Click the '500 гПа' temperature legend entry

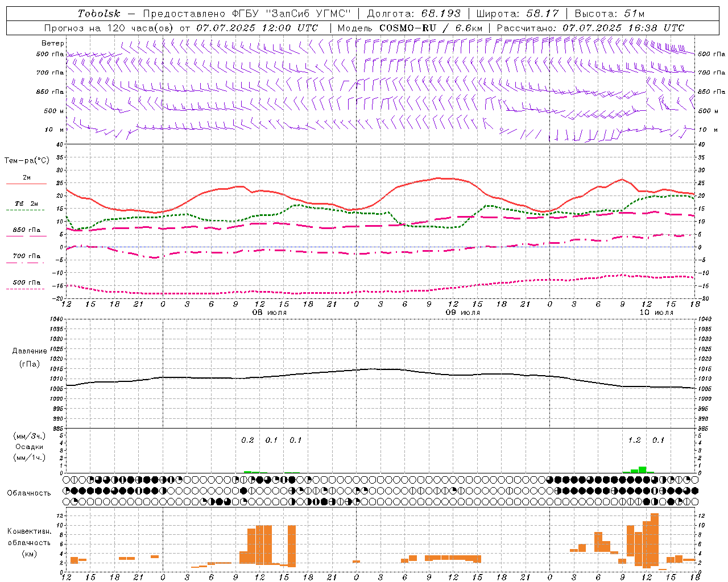coord(27,282)
